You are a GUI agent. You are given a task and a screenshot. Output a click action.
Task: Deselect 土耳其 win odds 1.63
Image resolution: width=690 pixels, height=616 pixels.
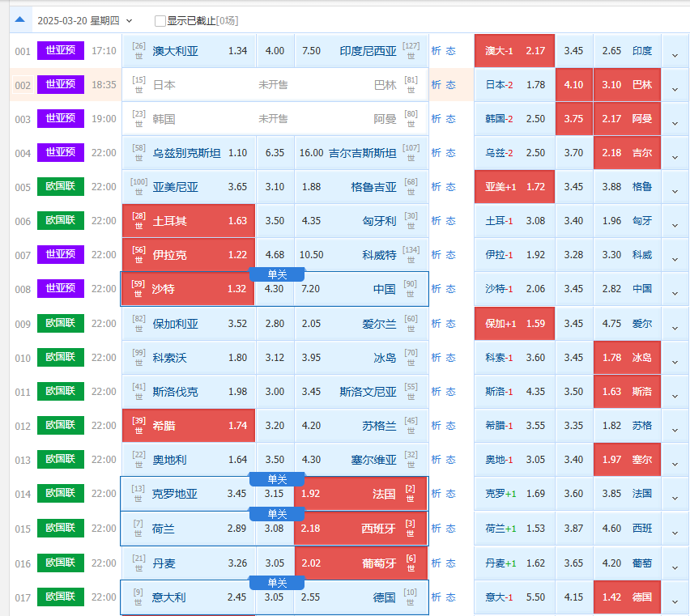click(189, 221)
